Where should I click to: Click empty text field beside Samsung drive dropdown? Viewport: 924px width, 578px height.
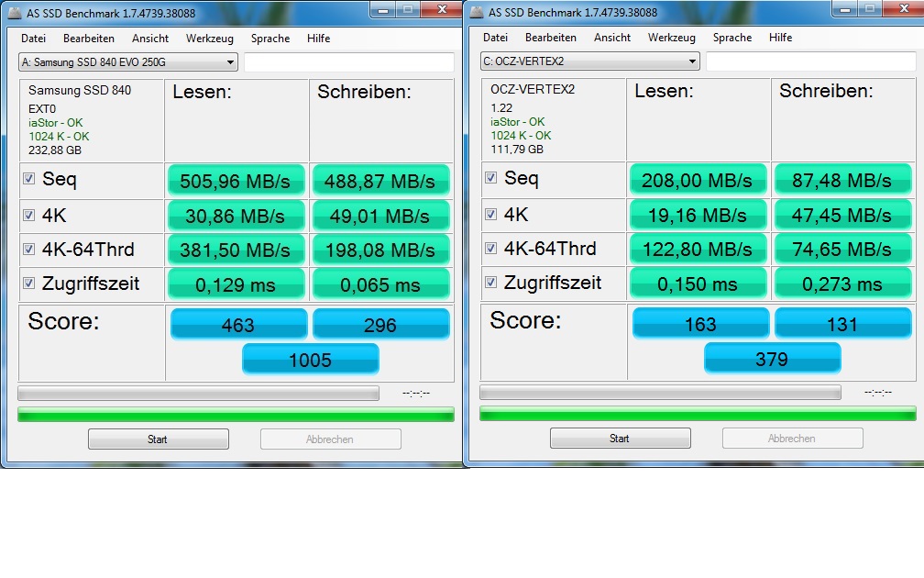pos(349,62)
